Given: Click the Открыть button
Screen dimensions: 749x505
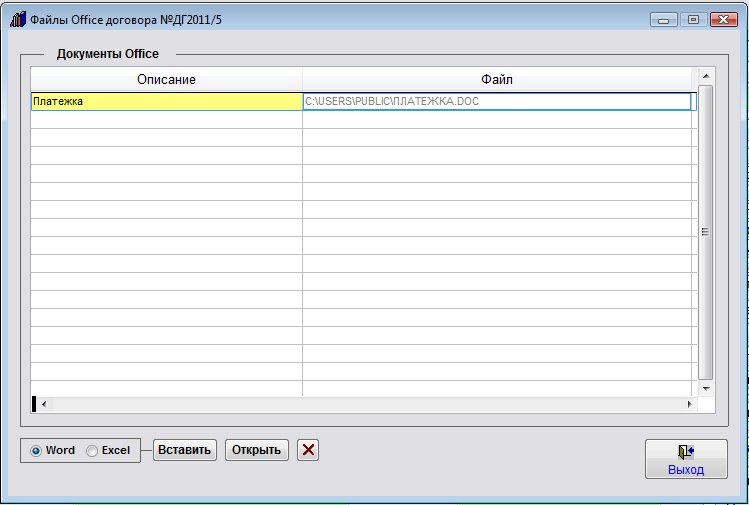Looking at the screenshot, I should pyautogui.click(x=257, y=450).
